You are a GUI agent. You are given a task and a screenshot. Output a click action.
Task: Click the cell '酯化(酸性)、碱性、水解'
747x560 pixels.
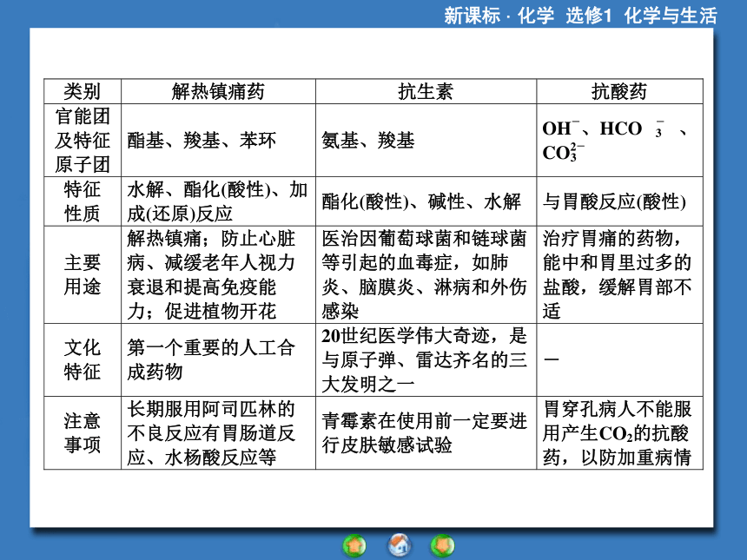[426, 201]
